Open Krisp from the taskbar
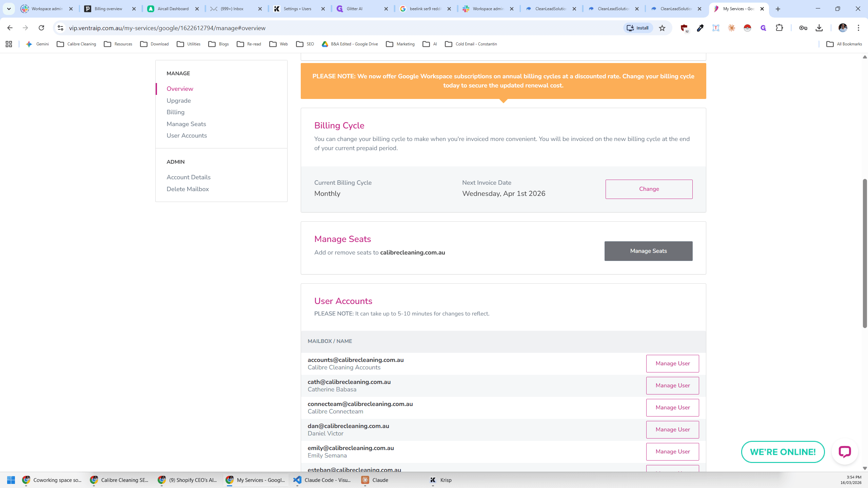 pyautogui.click(x=441, y=480)
